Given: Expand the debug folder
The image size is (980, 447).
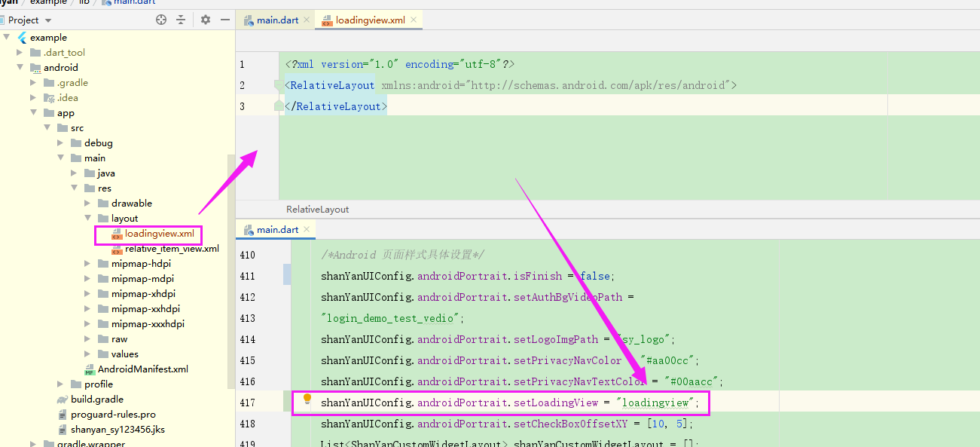Looking at the screenshot, I should pos(61,143).
